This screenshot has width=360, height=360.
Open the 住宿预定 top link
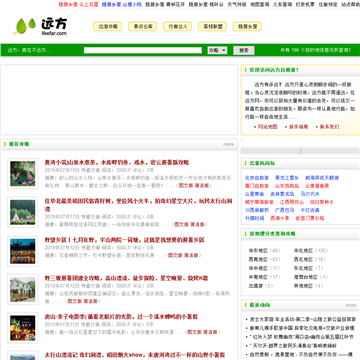(x=328, y=4)
